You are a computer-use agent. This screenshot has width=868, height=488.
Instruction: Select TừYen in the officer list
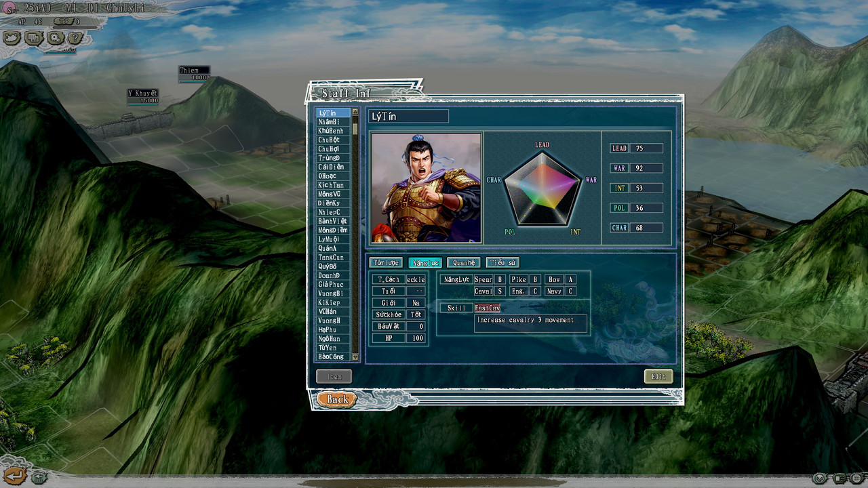(333, 348)
